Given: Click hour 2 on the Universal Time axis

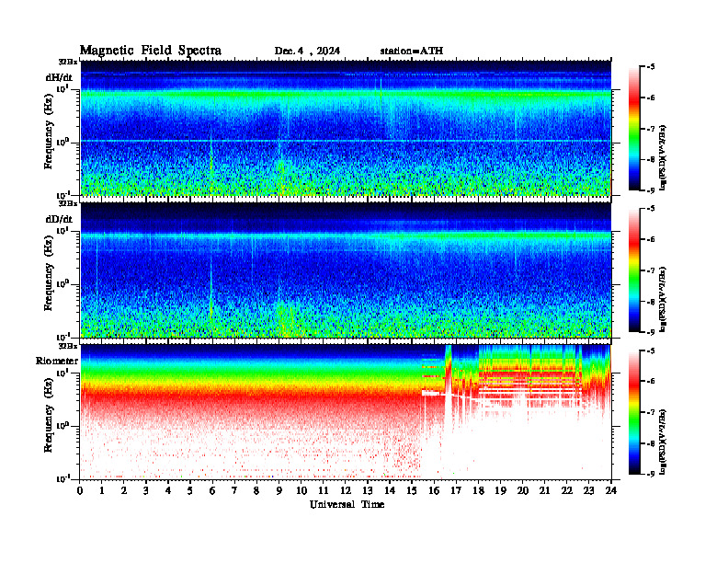Looking at the screenshot, I should 123,491.
